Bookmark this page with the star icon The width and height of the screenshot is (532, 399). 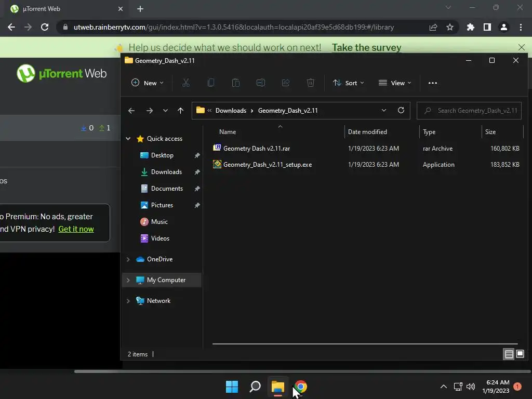[x=450, y=27]
